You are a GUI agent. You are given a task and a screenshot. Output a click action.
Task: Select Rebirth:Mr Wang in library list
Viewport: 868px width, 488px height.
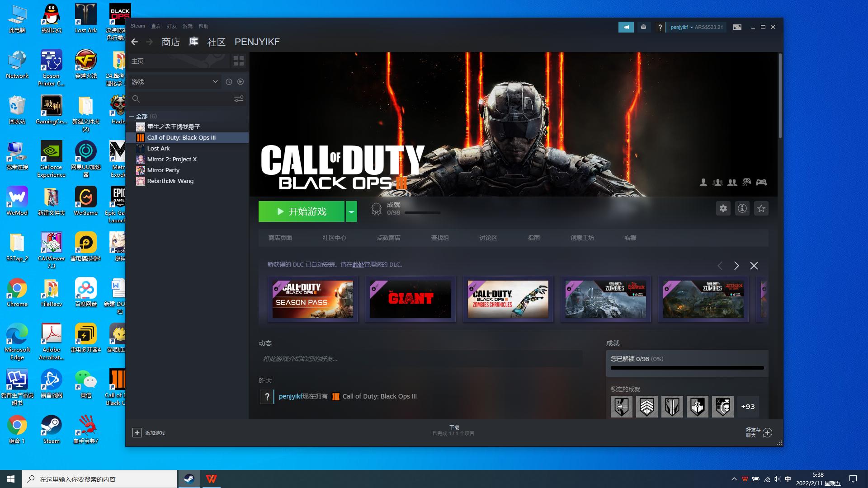coord(188,181)
